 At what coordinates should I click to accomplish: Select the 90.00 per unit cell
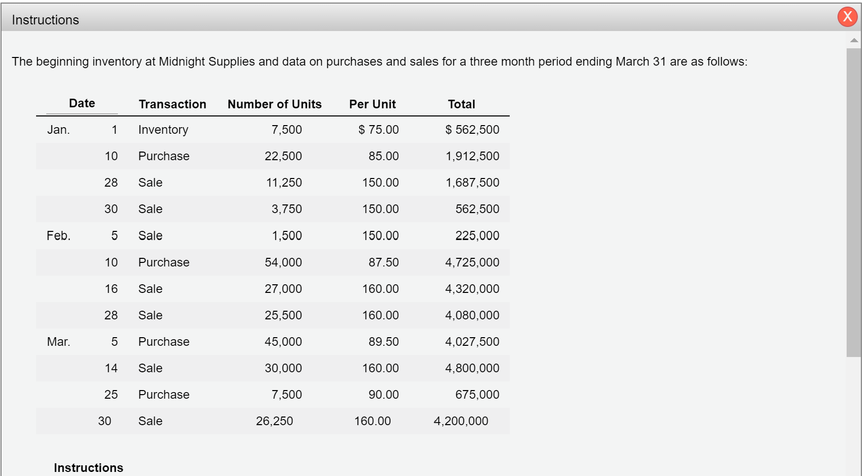tap(384, 395)
